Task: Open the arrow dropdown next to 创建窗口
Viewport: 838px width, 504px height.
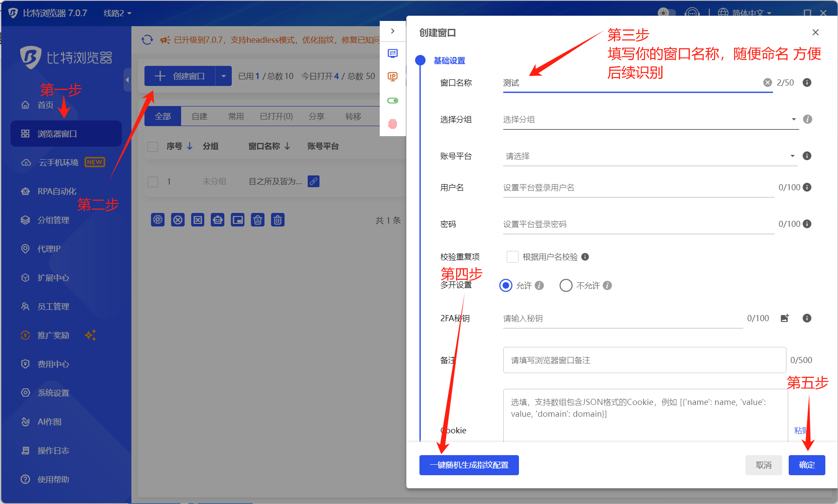Action: pos(223,76)
